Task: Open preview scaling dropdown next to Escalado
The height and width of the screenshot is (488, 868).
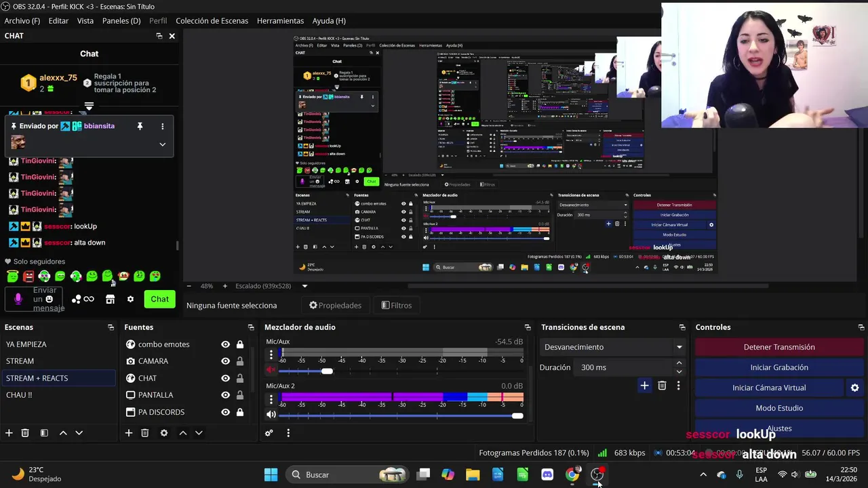Action: coord(305,286)
